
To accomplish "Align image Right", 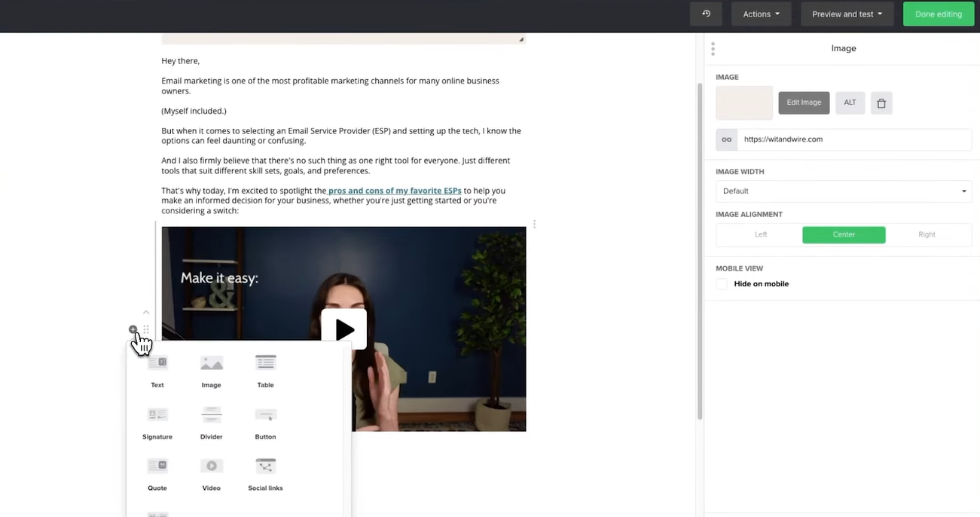I will pyautogui.click(x=927, y=234).
